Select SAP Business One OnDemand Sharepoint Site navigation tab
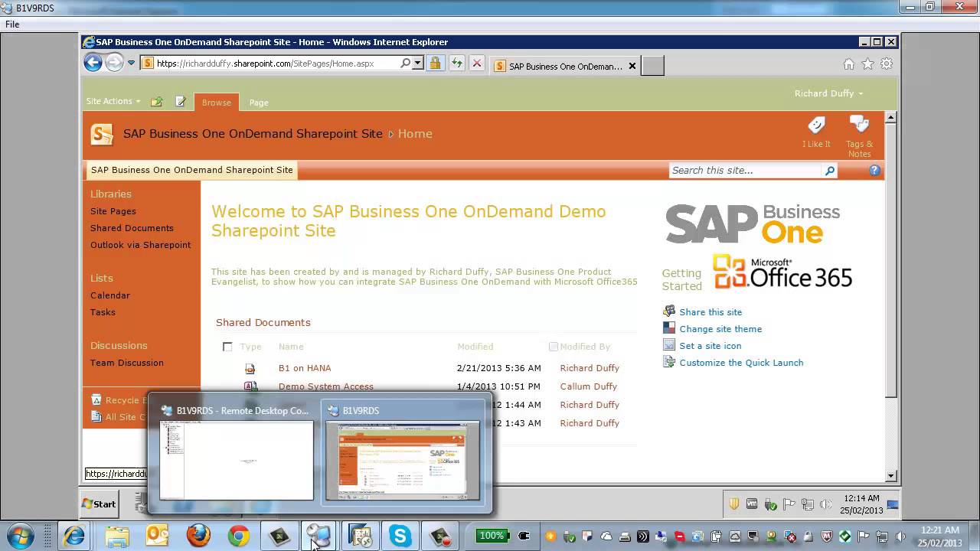 tap(191, 170)
